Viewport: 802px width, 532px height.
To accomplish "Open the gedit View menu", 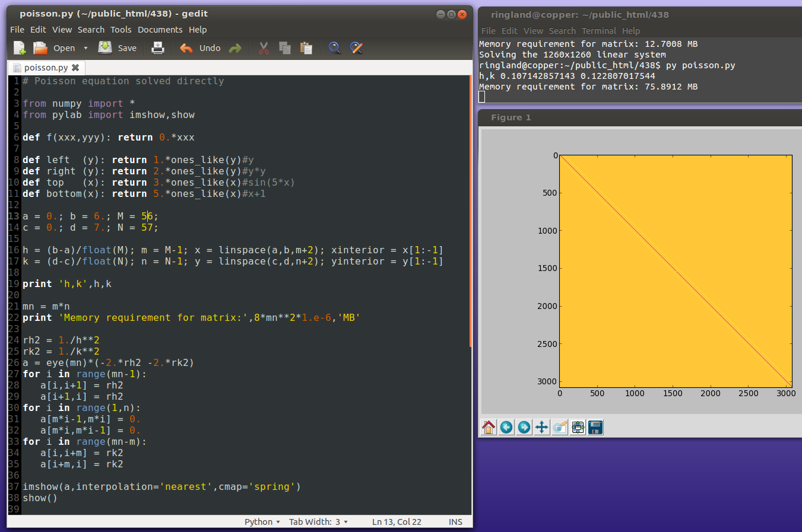I will click(62, 30).
